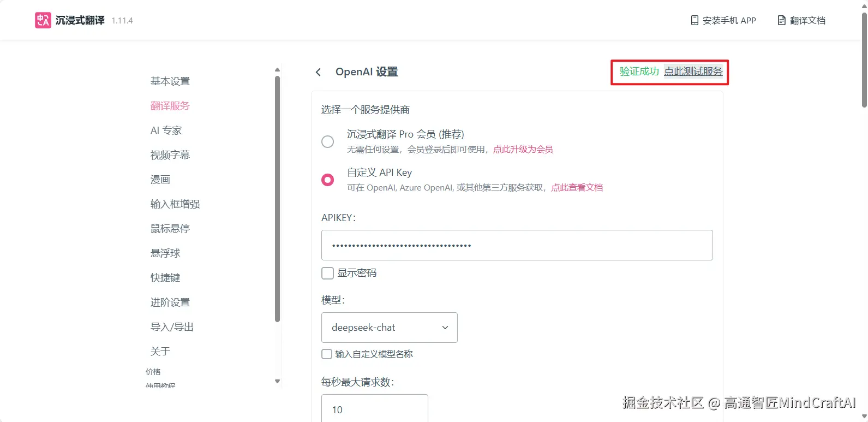Image resolution: width=868 pixels, height=422 pixels.
Task: Open 视频字幕 in the sidebar
Action: 170,155
